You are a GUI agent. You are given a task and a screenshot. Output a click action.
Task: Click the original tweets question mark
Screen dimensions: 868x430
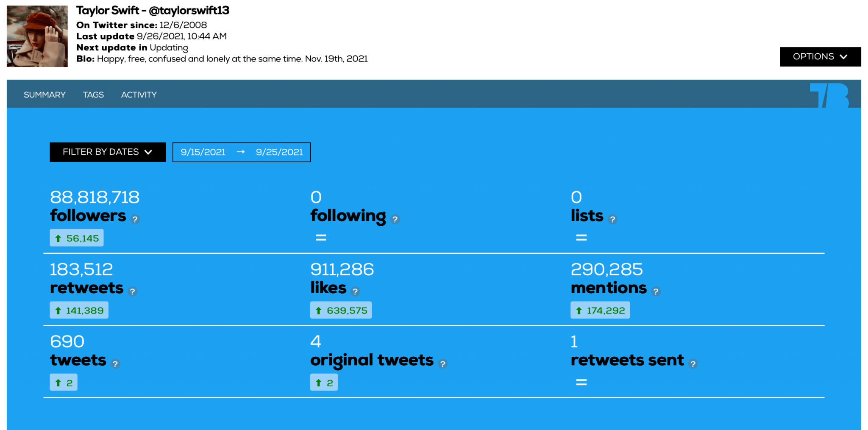tap(442, 363)
